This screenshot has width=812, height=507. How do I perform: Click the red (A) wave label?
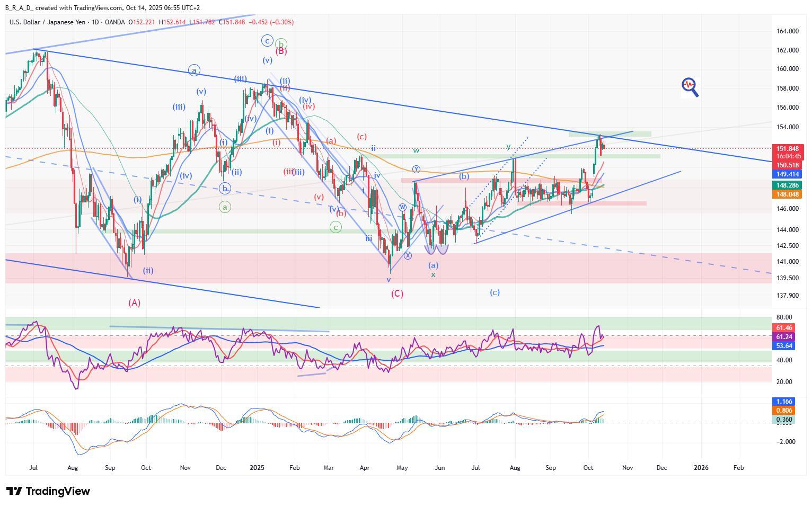coord(134,303)
